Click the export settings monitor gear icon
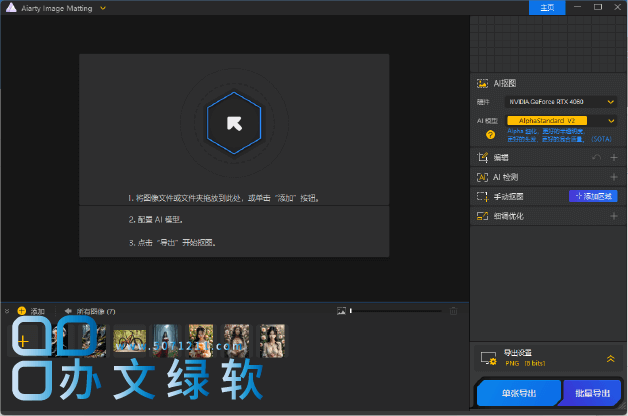This screenshot has height=416, width=628. tap(488, 358)
